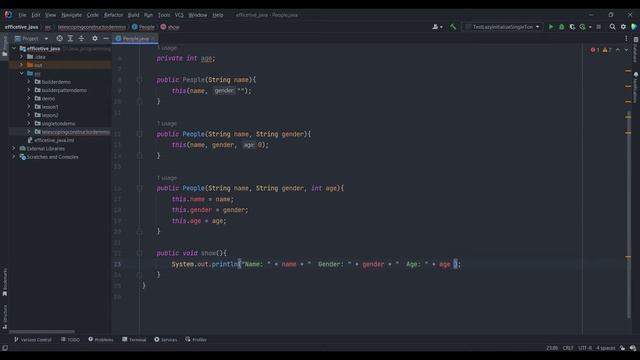Open the profiler run options dropdown arrow
This screenshot has height=360, width=640.
click(x=590, y=27)
